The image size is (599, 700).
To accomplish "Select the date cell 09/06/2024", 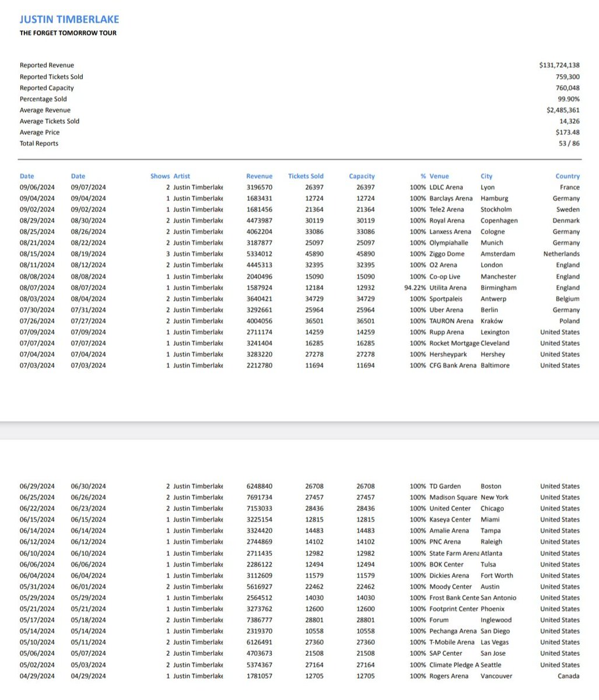I will (x=37, y=187).
